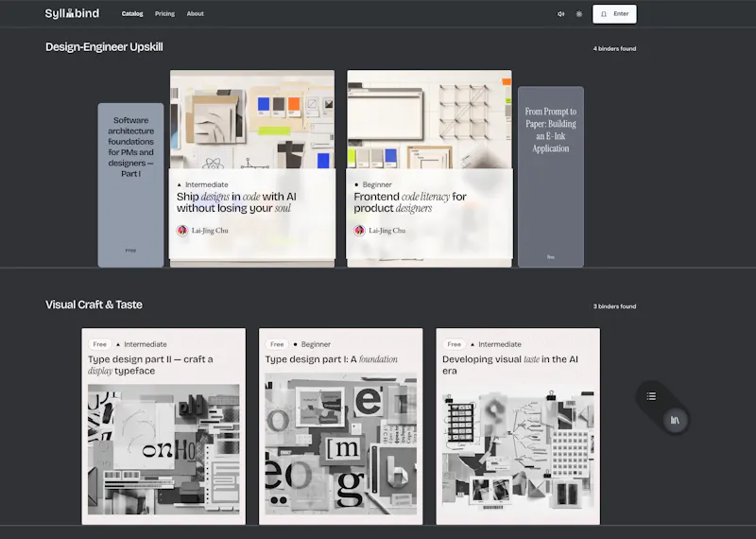Click Intermediate label on Ship designs card
Viewport: 756px width, 539px height.
coord(207,184)
